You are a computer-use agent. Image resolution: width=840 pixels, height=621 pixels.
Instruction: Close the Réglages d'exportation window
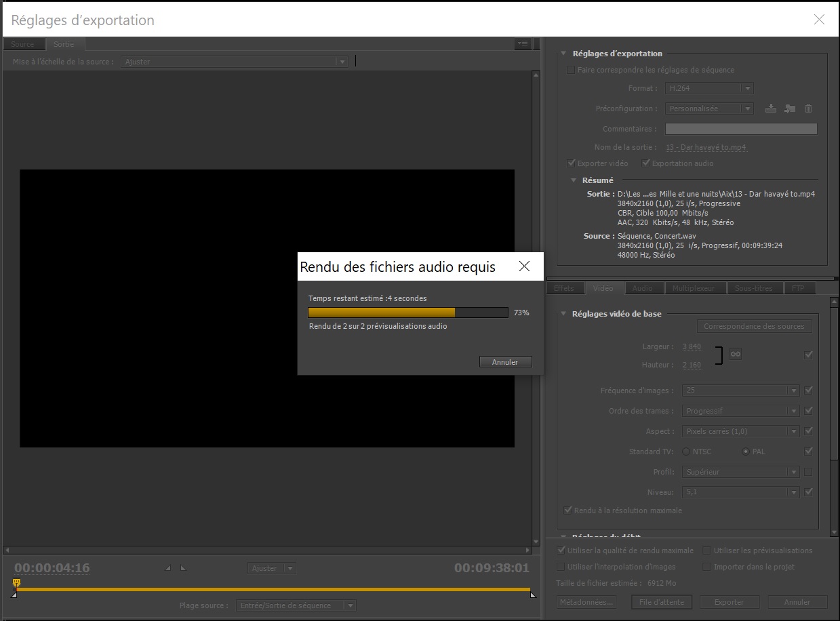pyautogui.click(x=819, y=20)
